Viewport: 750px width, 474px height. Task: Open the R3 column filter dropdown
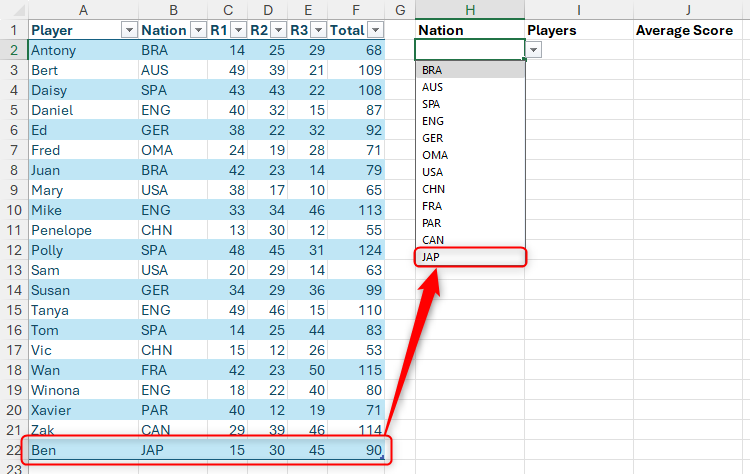317,30
